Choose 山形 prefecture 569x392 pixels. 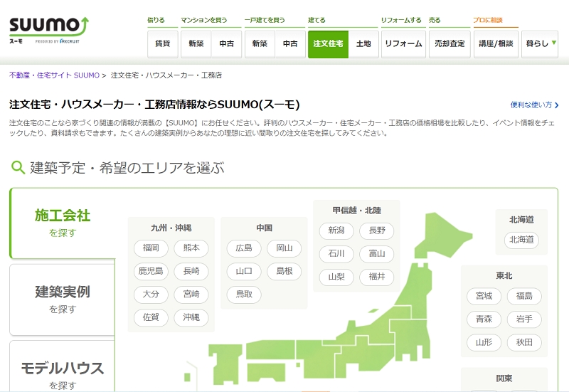(484, 343)
